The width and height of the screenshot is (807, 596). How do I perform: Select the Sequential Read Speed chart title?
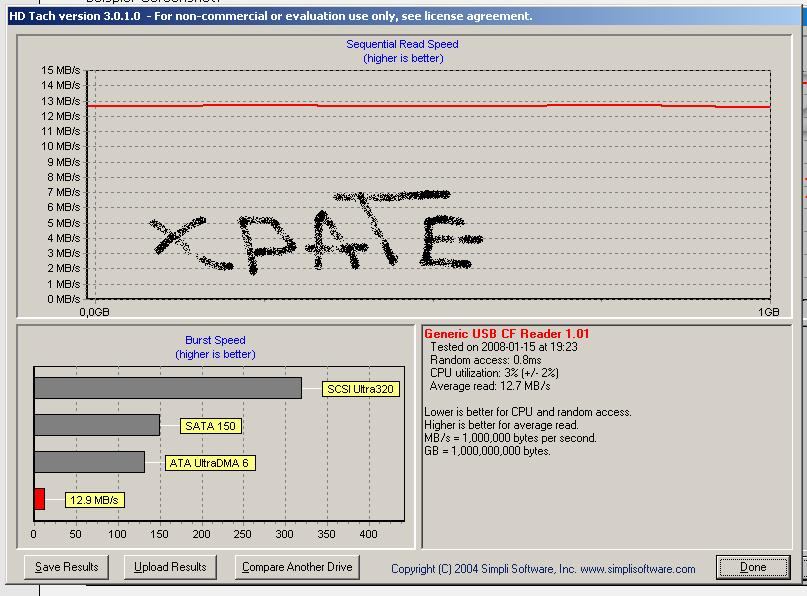(x=402, y=44)
